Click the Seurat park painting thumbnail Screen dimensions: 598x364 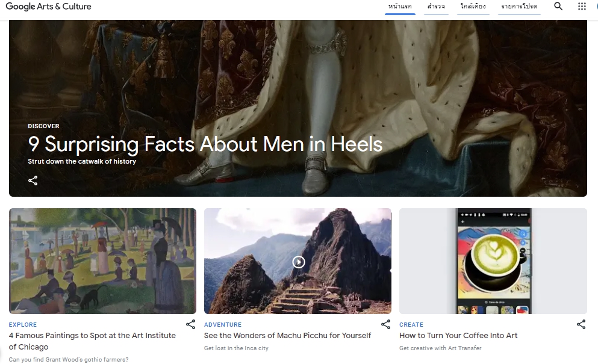point(102,261)
